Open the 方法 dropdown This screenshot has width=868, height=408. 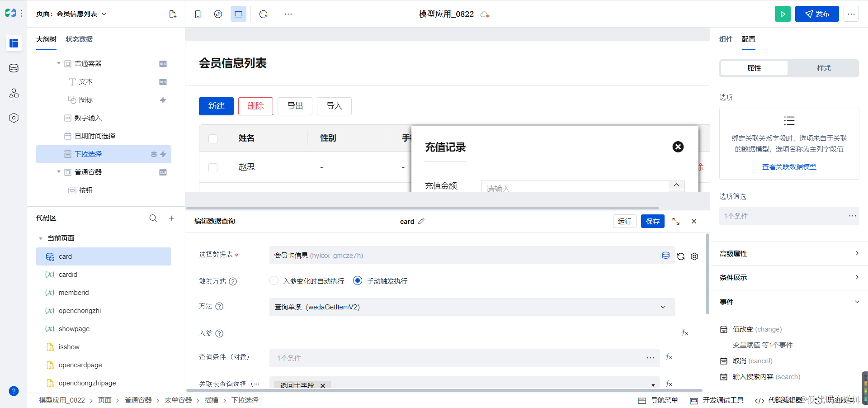(x=472, y=307)
